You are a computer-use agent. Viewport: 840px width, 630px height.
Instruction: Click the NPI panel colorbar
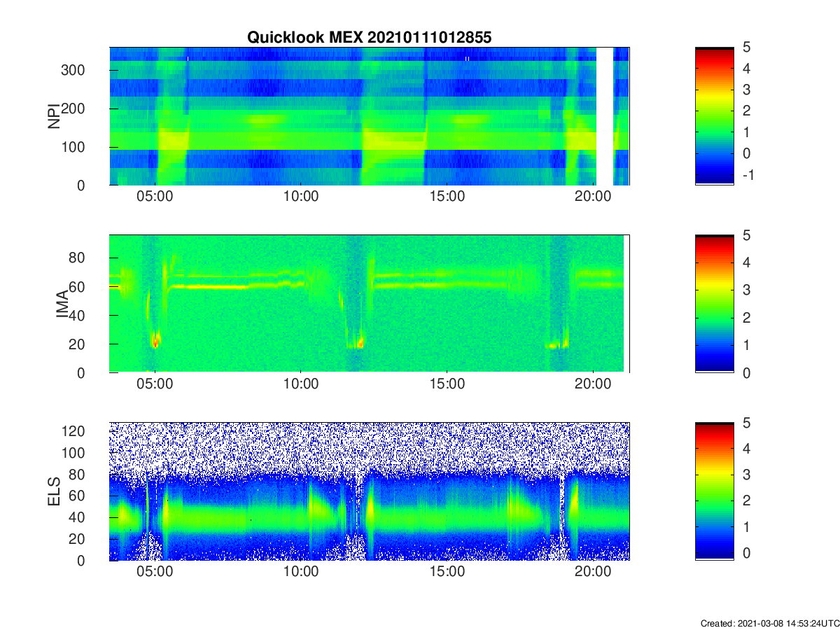715,116
